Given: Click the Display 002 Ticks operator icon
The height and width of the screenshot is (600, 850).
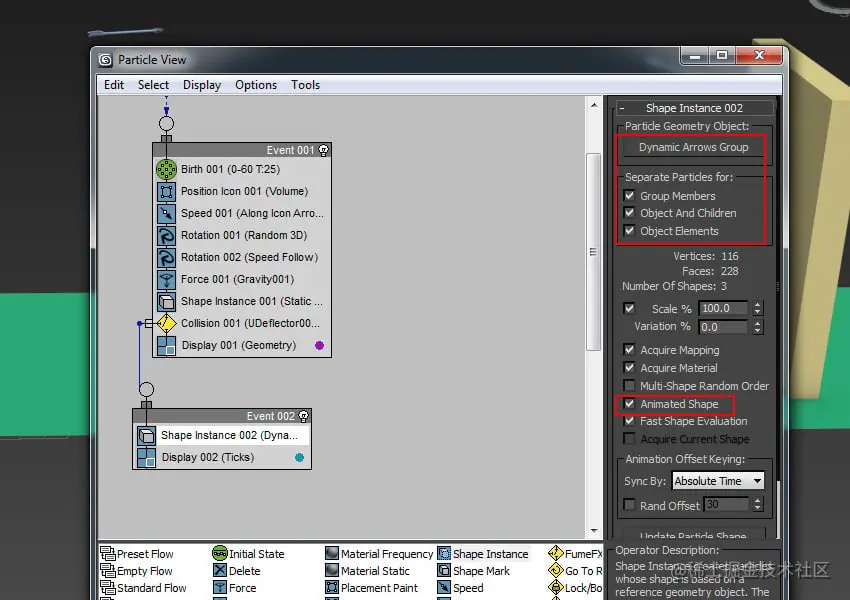Looking at the screenshot, I should click(146, 457).
